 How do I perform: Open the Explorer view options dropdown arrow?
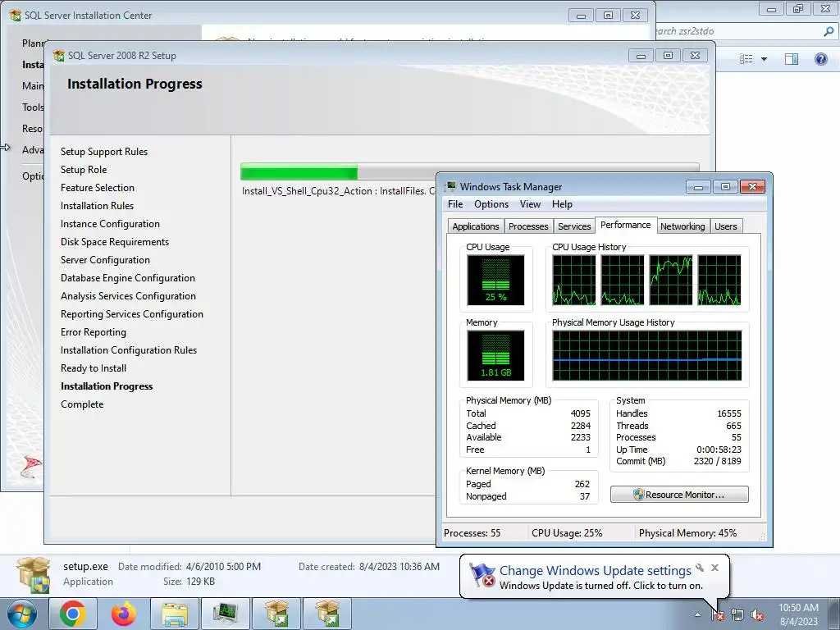pyautogui.click(x=764, y=59)
